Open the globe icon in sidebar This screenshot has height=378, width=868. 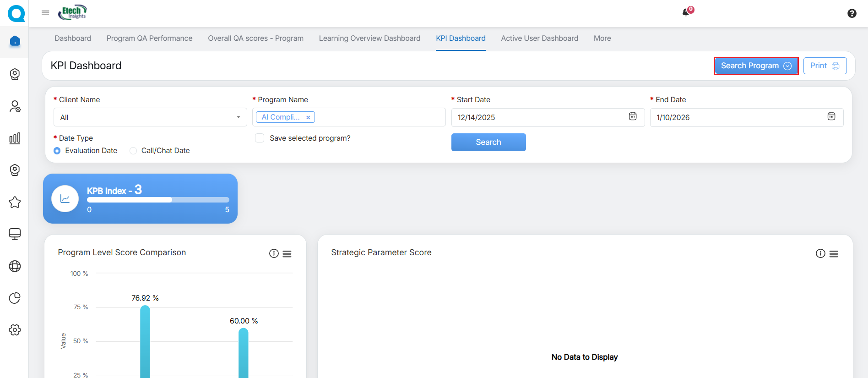[x=15, y=266]
